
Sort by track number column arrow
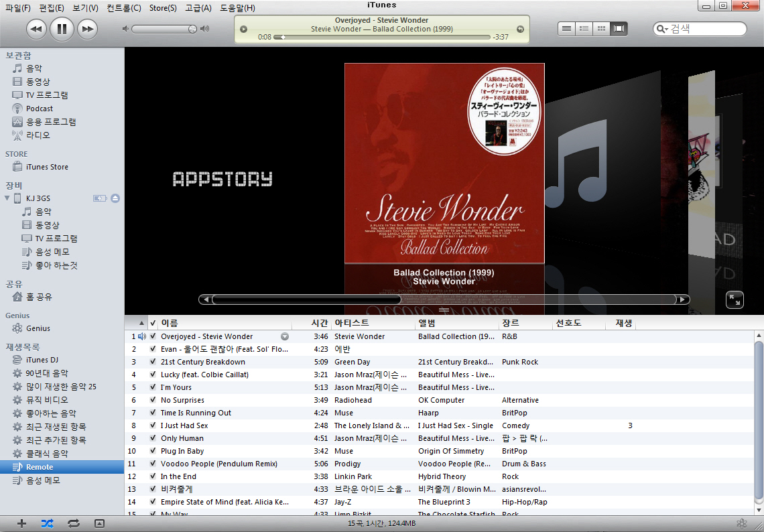pyautogui.click(x=142, y=323)
